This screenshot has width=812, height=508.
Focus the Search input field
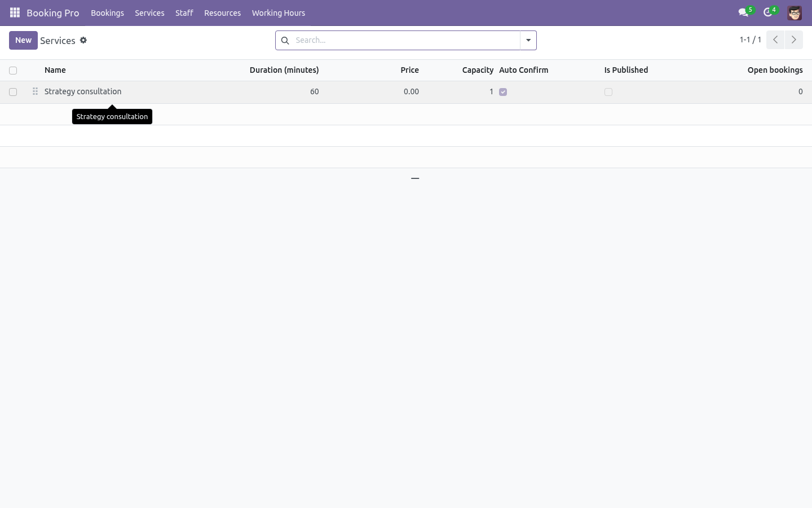tap(405, 41)
